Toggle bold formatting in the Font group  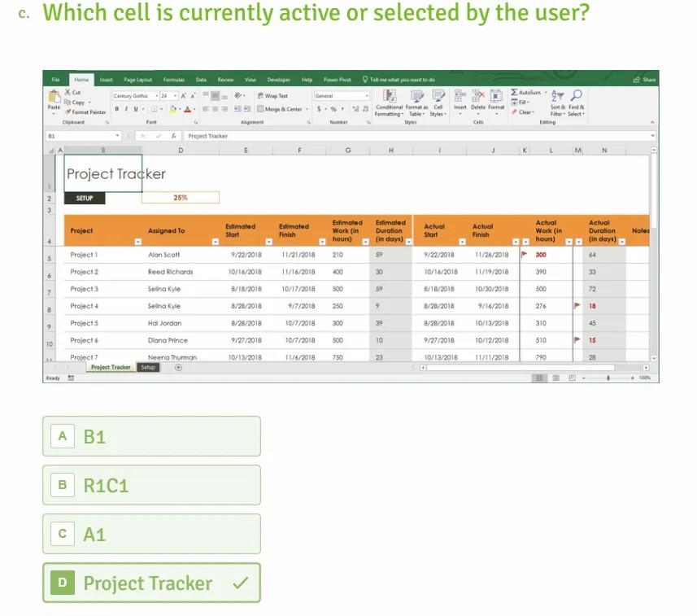tap(115, 107)
